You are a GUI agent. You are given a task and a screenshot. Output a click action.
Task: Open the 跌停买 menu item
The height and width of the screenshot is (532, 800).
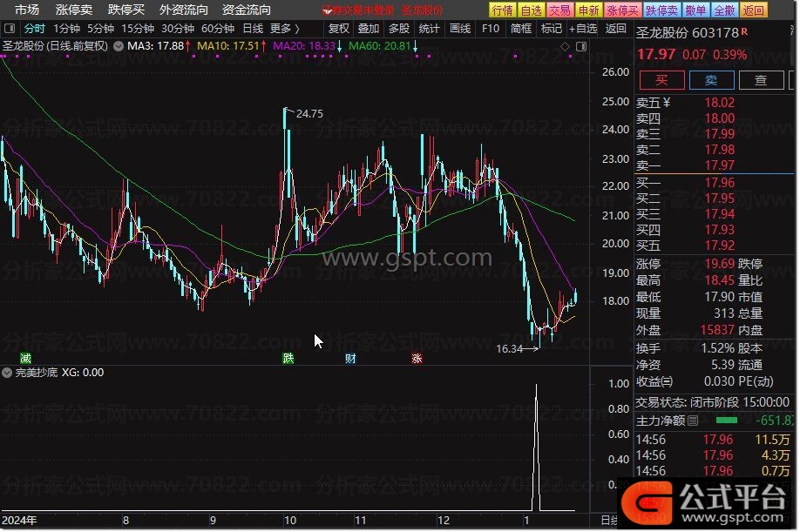(126, 10)
